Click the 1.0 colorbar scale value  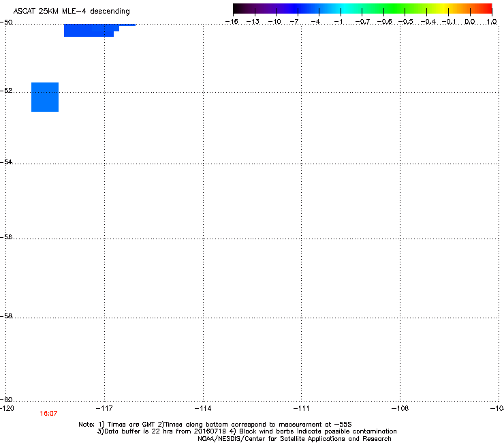492,22
